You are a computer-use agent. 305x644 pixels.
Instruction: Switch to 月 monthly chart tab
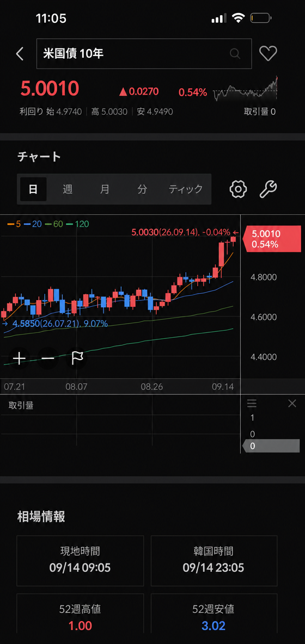105,189
